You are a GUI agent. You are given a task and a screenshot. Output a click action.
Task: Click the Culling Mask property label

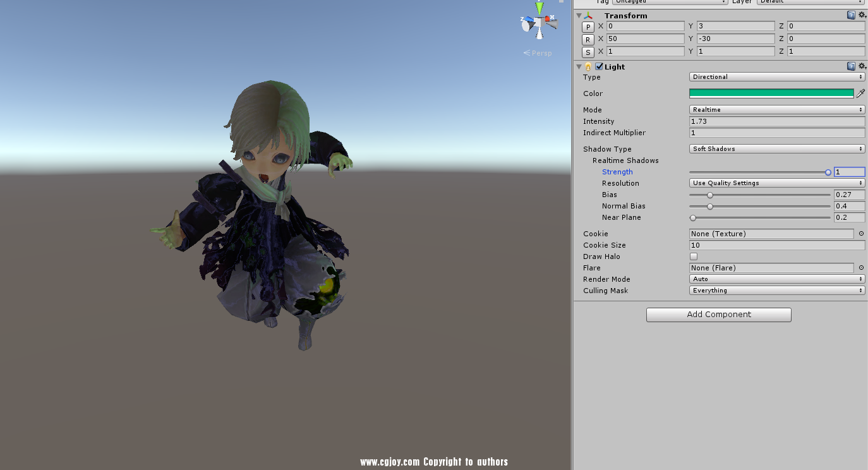pos(605,291)
